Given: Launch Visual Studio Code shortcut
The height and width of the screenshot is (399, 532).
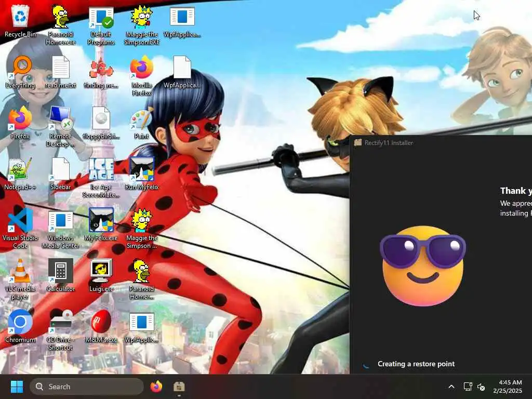Looking at the screenshot, I should (x=20, y=229).
